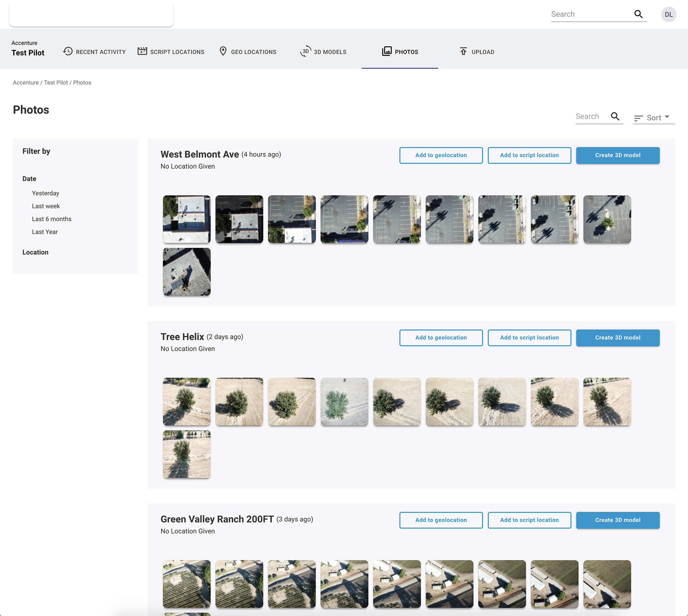Click the West Belmont Ave title

click(x=200, y=154)
